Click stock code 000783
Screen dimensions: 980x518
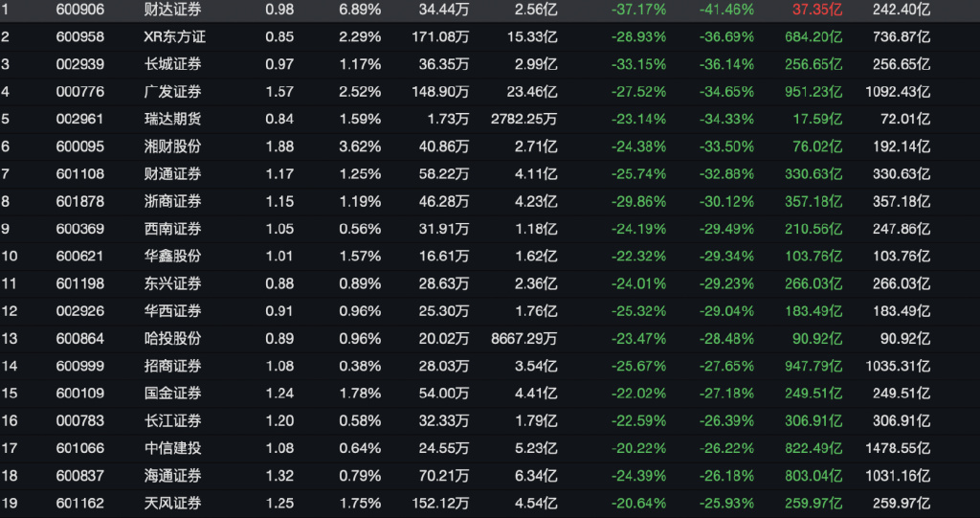[x=80, y=420]
